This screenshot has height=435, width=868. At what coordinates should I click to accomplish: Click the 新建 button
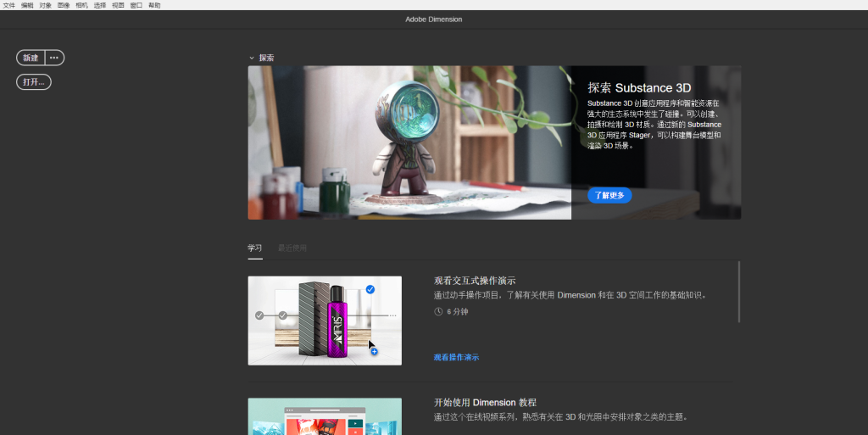coord(31,58)
